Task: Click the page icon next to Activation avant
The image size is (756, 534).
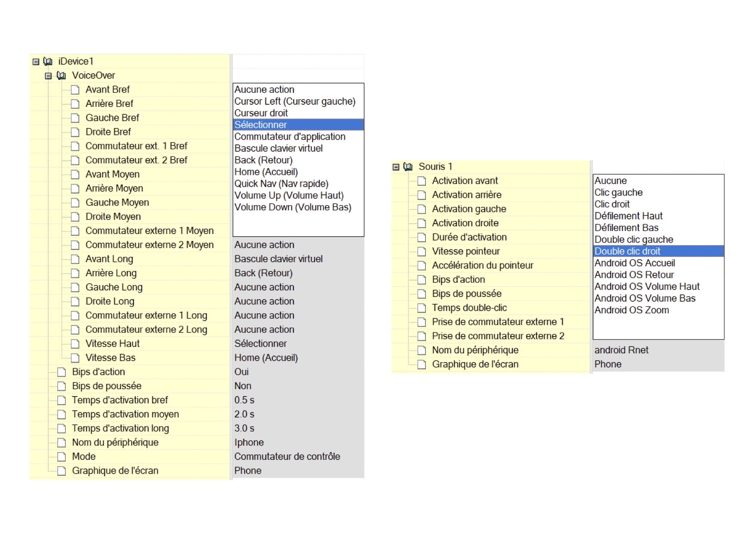Action: (x=422, y=181)
